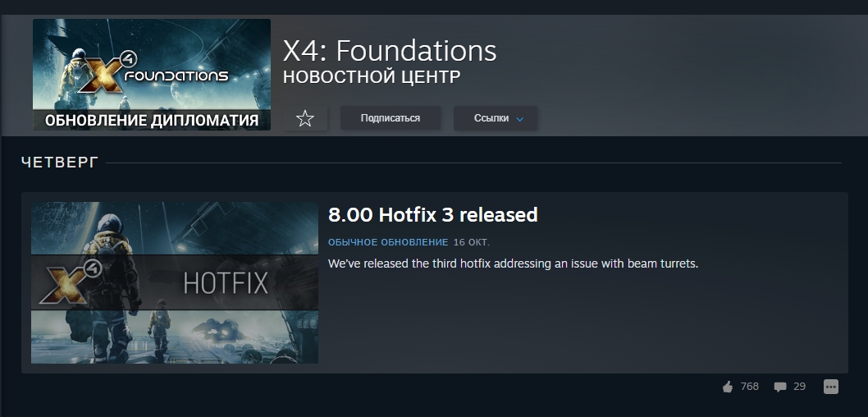Image resolution: width=868 pixels, height=417 pixels.
Task: Click the ОБНОВЛЕНИЕ ДИПЛОМАТИЯ banner caption
Action: 152,120
